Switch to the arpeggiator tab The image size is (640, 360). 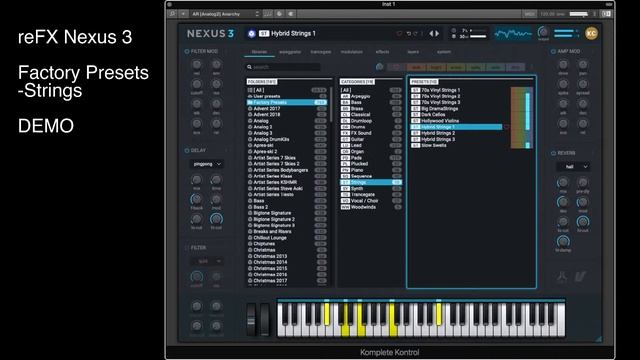290,52
